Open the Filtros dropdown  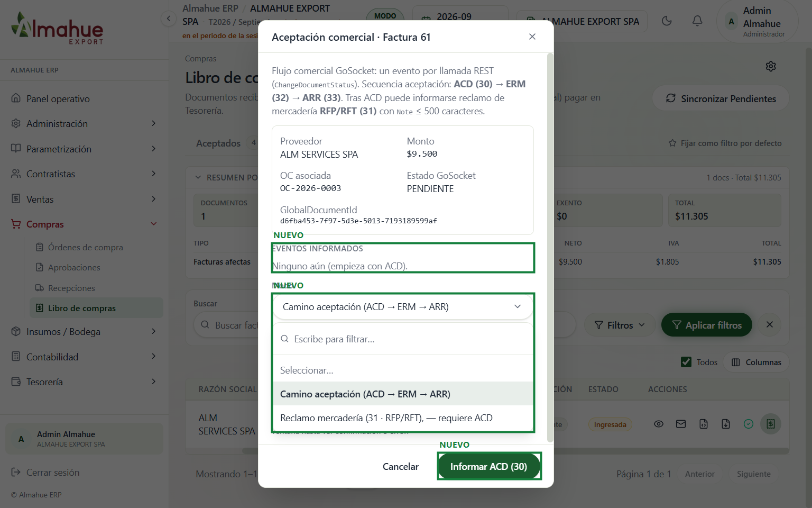point(620,325)
